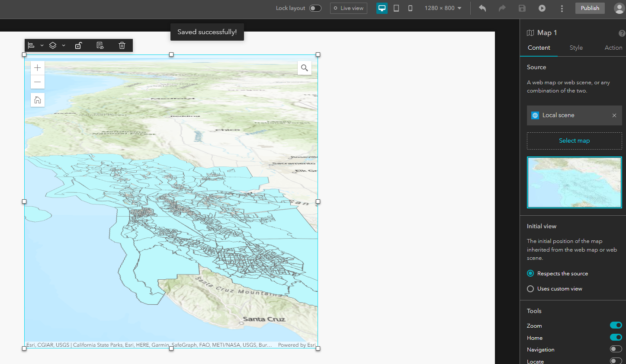Viewport: 626px width, 364px height.
Task: Open more options via the kebab menu icon
Action: (x=562, y=8)
